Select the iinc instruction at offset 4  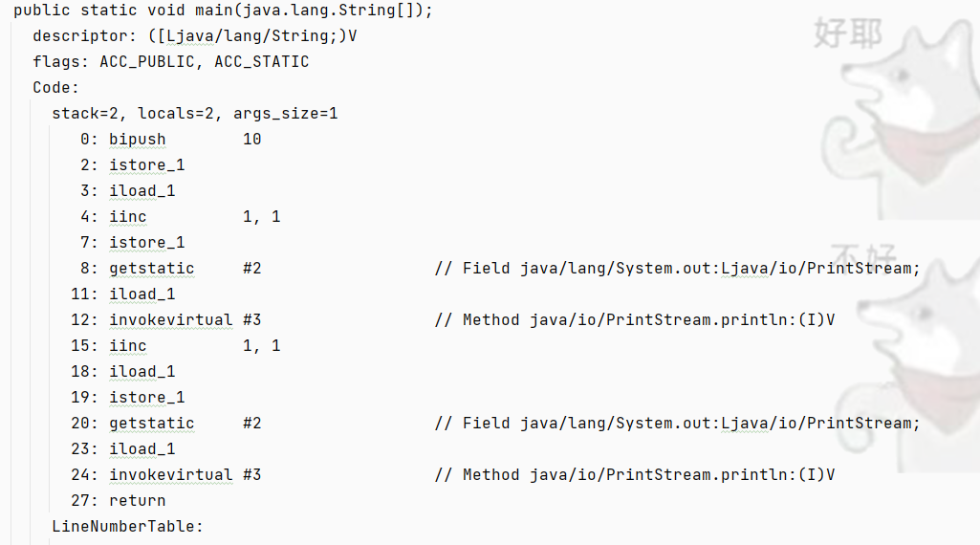(127, 217)
